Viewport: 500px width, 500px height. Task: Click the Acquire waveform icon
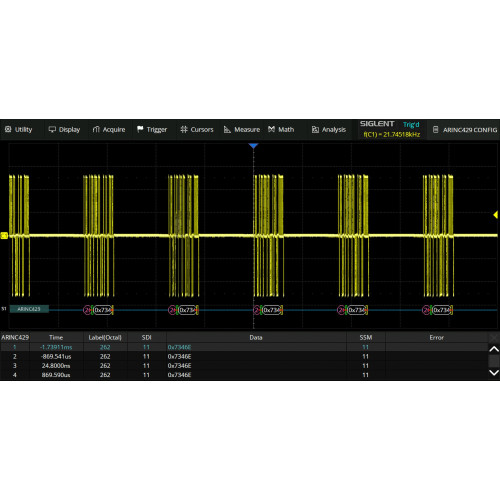tap(96, 129)
